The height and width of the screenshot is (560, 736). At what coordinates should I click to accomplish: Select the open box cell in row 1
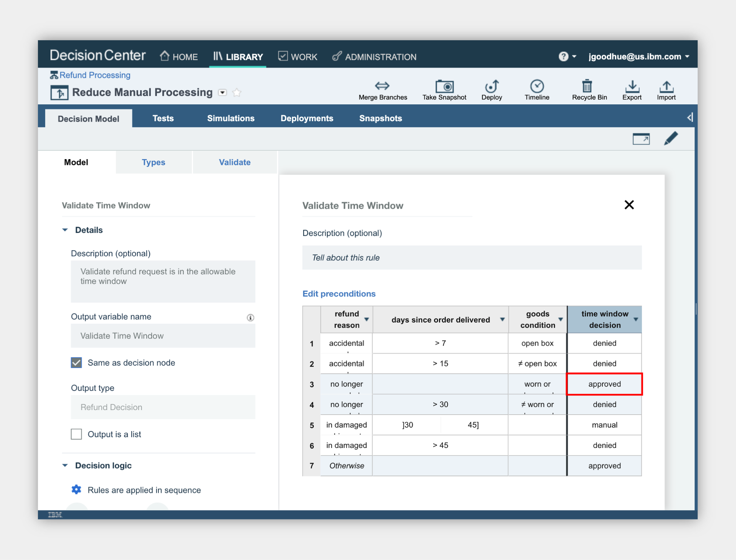pos(537,343)
